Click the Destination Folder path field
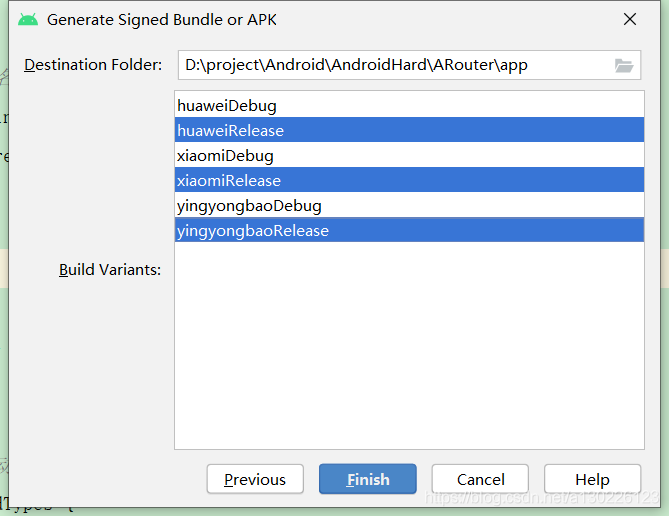The image size is (669, 516). pos(409,65)
